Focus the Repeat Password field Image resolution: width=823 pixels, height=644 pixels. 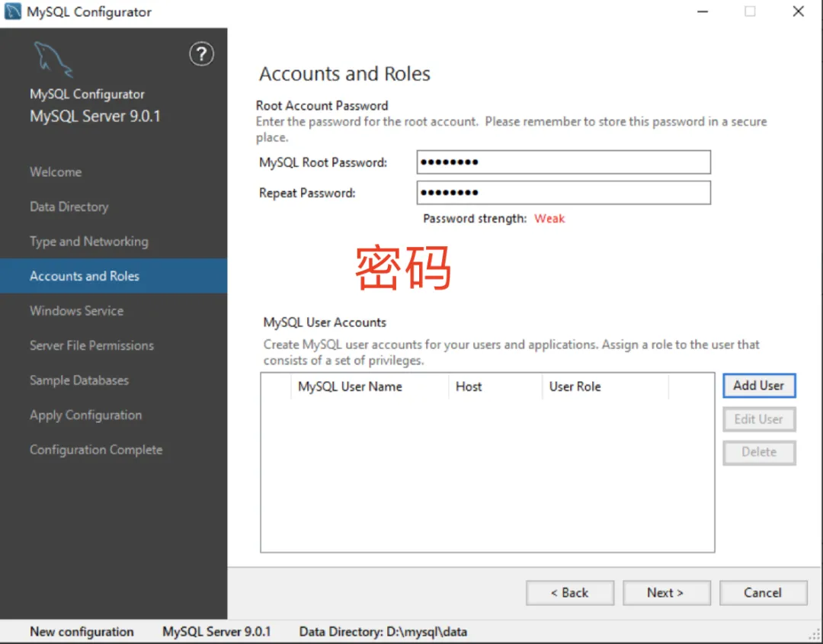coord(564,193)
